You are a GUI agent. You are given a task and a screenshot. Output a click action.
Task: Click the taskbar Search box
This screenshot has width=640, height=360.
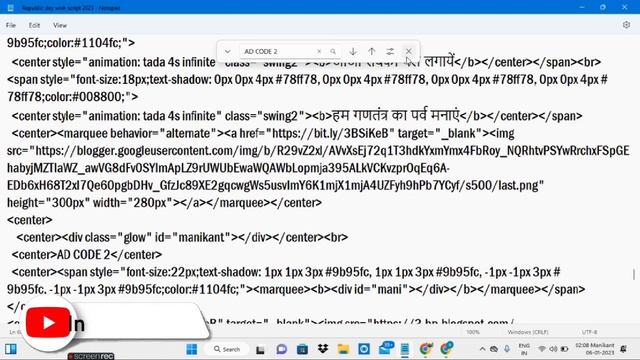[227, 349]
